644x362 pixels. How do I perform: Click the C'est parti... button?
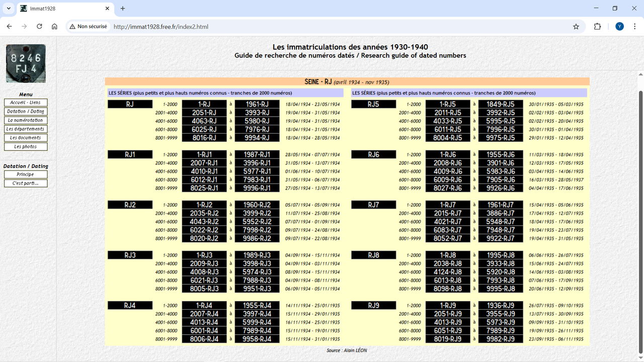coord(26,184)
